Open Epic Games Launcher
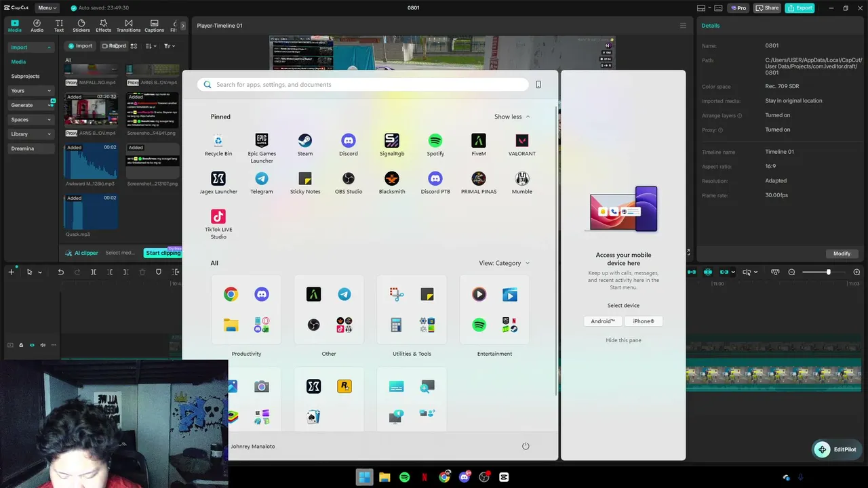868x488 pixels. (x=262, y=148)
